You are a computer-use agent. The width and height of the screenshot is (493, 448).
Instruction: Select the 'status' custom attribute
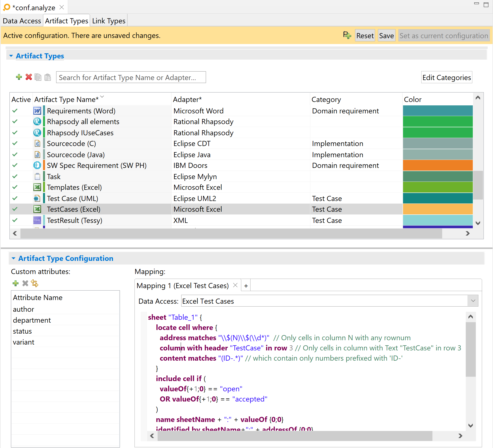point(65,331)
